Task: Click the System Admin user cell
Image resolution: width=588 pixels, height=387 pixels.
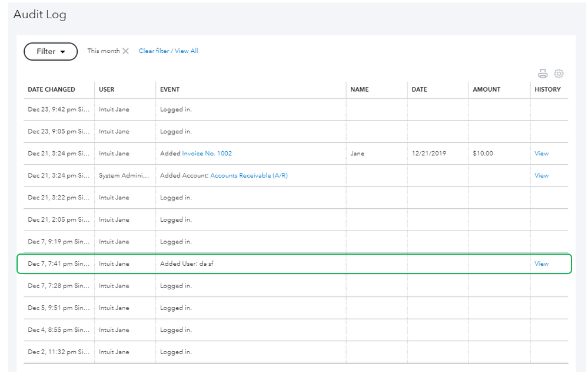Action: 124,175
